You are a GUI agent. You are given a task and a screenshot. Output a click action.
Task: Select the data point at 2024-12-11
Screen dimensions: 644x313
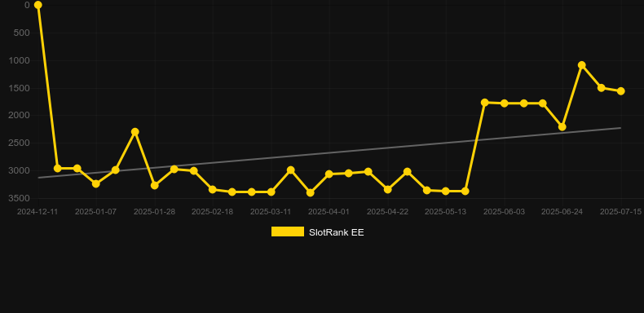tap(37, 5)
